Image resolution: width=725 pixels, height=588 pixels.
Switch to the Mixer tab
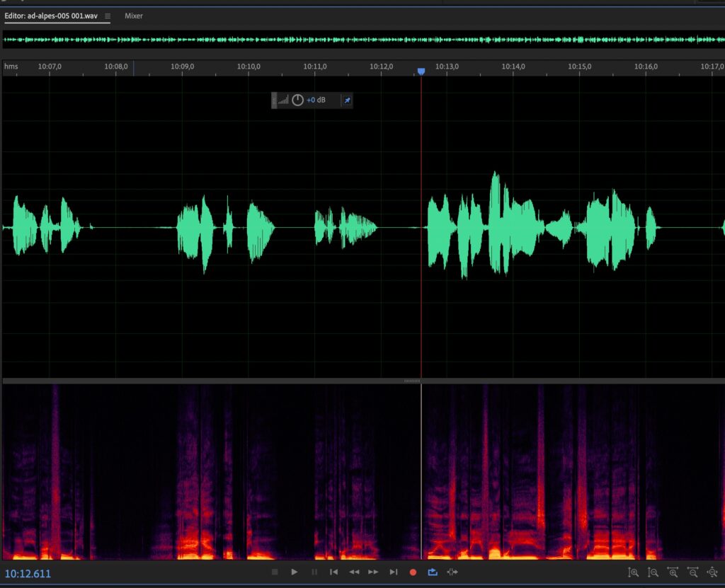point(134,16)
